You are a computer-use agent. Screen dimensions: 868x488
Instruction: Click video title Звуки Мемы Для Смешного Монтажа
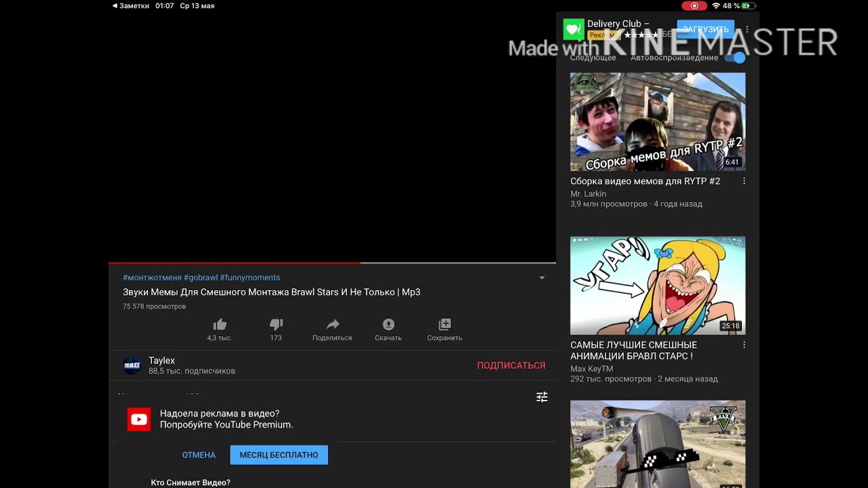[271, 292]
